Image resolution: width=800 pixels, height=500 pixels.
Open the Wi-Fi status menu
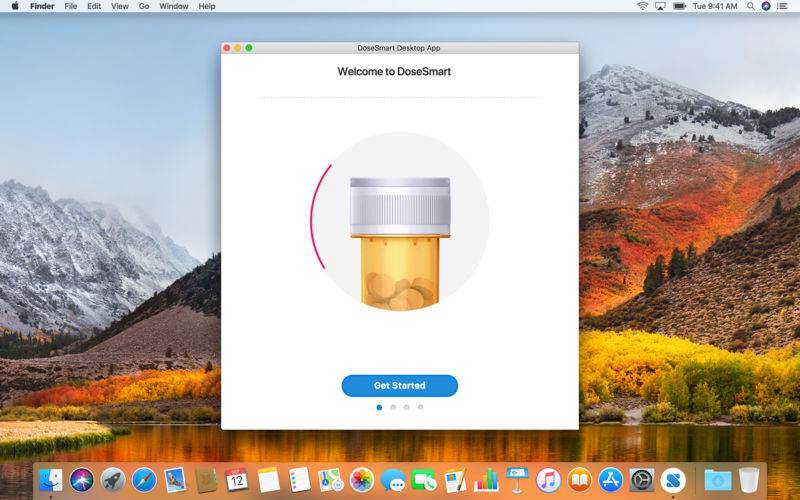tap(642, 6)
